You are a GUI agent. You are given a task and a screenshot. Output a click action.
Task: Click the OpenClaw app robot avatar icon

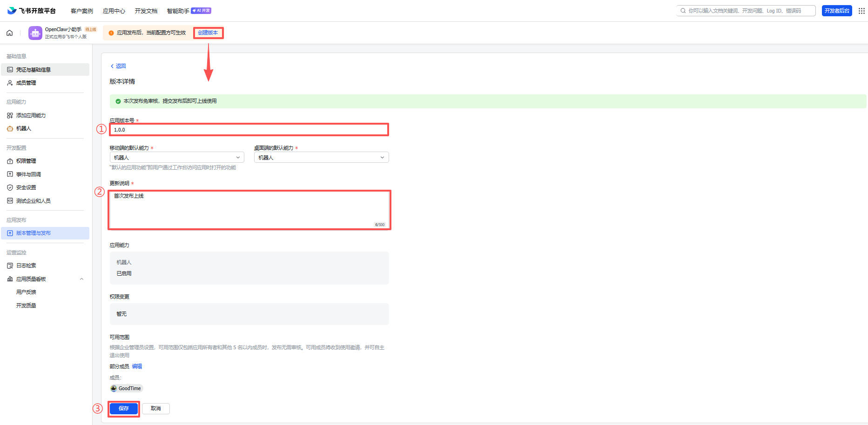click(35, 33)
